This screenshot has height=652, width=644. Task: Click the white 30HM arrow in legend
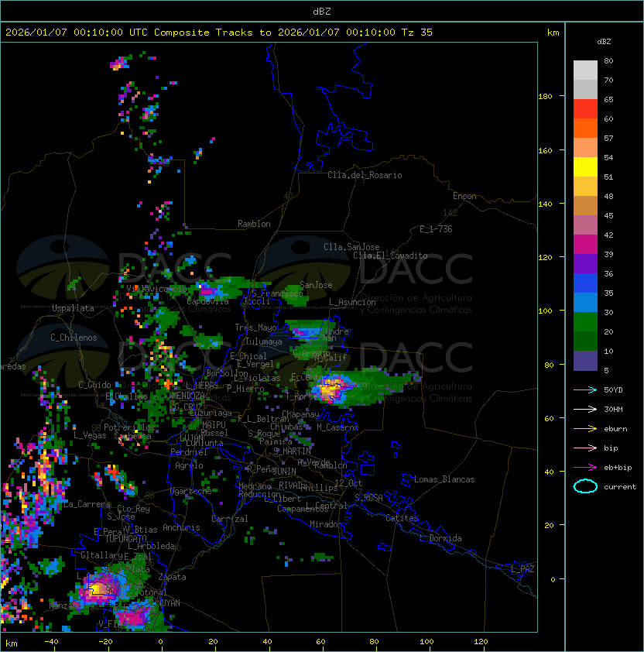585,409
